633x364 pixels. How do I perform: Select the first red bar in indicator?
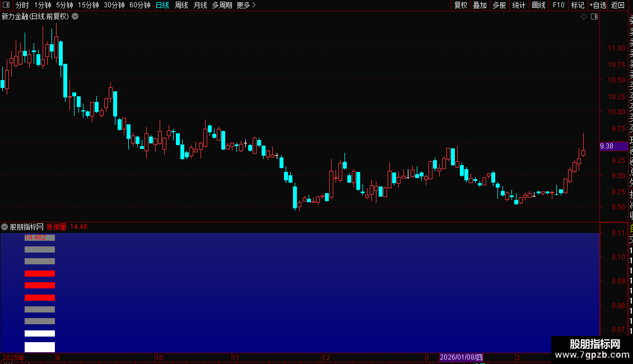40,274
